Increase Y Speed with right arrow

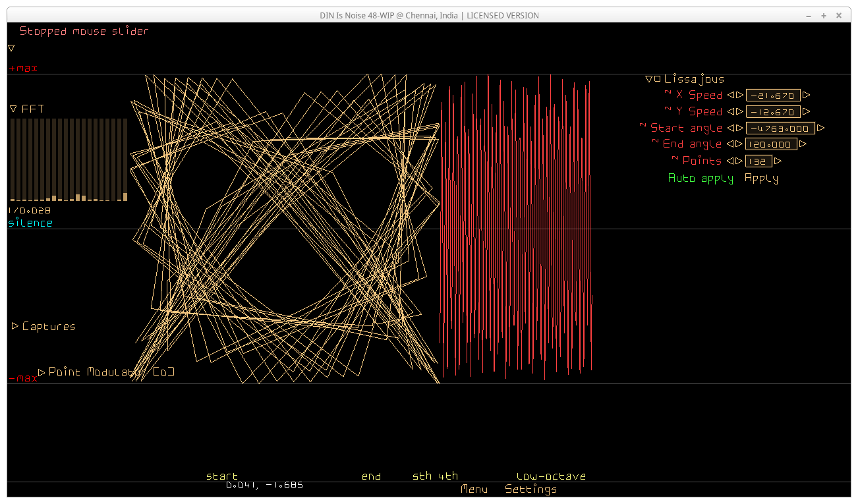pyautogui.click(x=739, y=111)
